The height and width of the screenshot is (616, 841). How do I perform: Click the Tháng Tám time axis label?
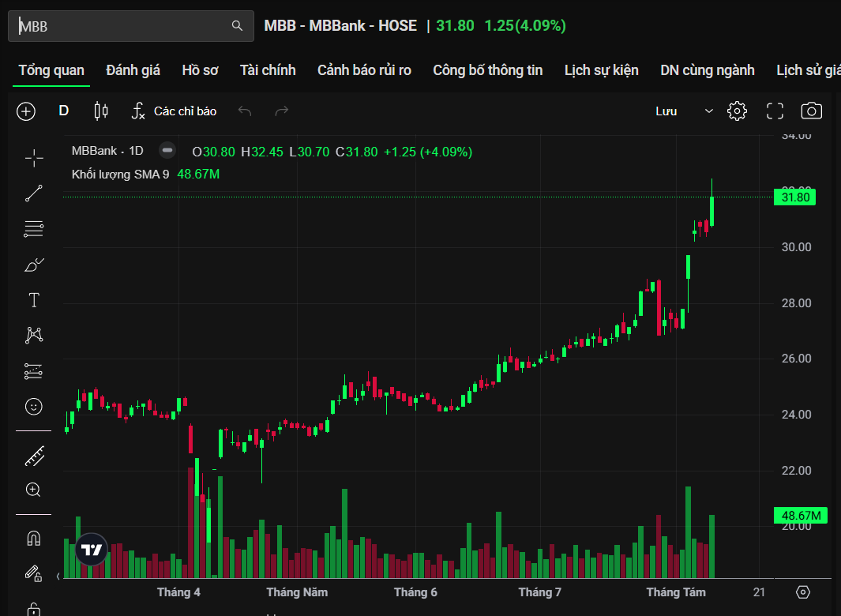(x=676, y=592)
